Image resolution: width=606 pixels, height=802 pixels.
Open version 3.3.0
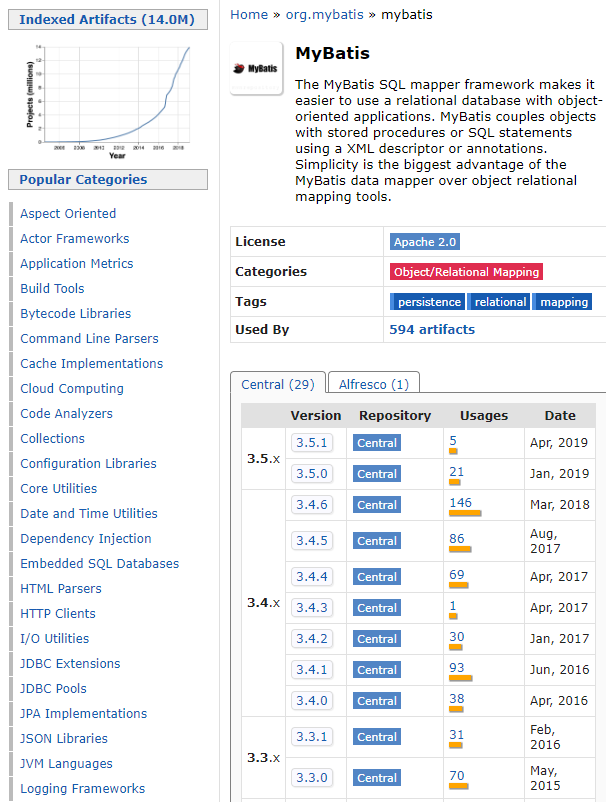pos(311,777)
